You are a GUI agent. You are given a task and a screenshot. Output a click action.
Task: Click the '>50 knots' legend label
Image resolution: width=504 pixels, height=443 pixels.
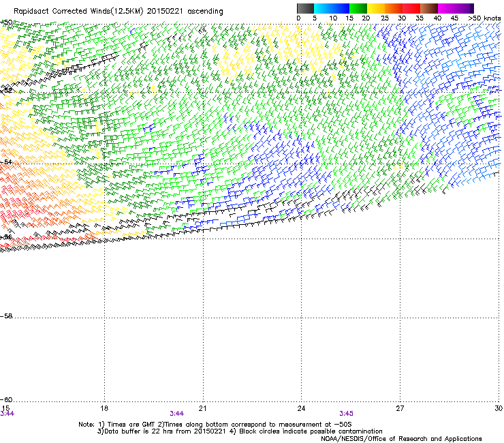point(484,18)
